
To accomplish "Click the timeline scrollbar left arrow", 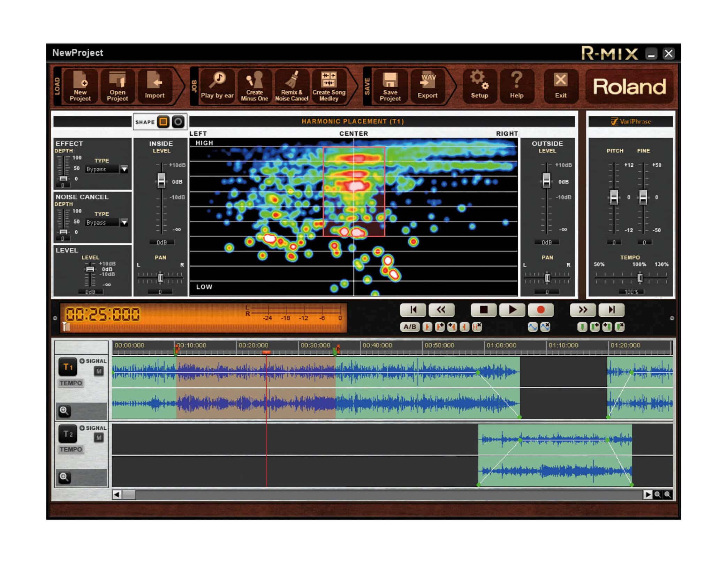I will pos(117,494).
